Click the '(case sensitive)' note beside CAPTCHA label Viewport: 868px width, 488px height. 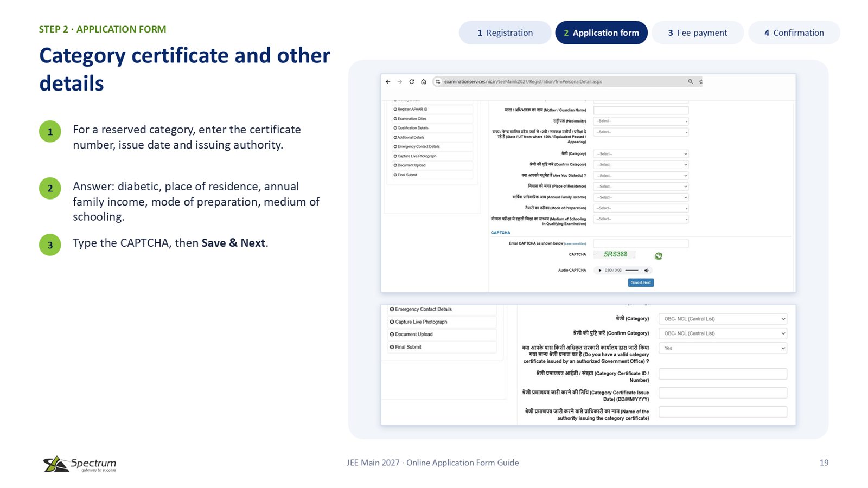click(575, 243)
